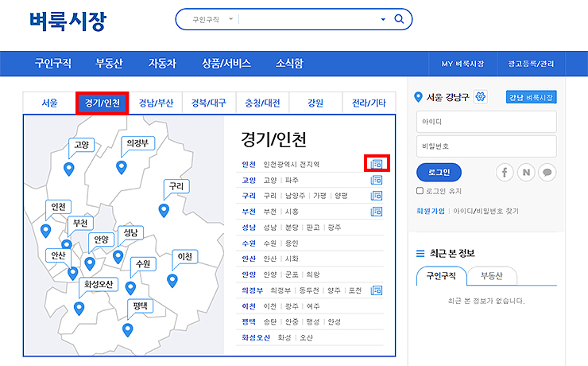This screenshot has width=588, height=366.
Task: Open location settings gear beside 서울 강남구
Action: pyautogui.click(x=481, y=97)
